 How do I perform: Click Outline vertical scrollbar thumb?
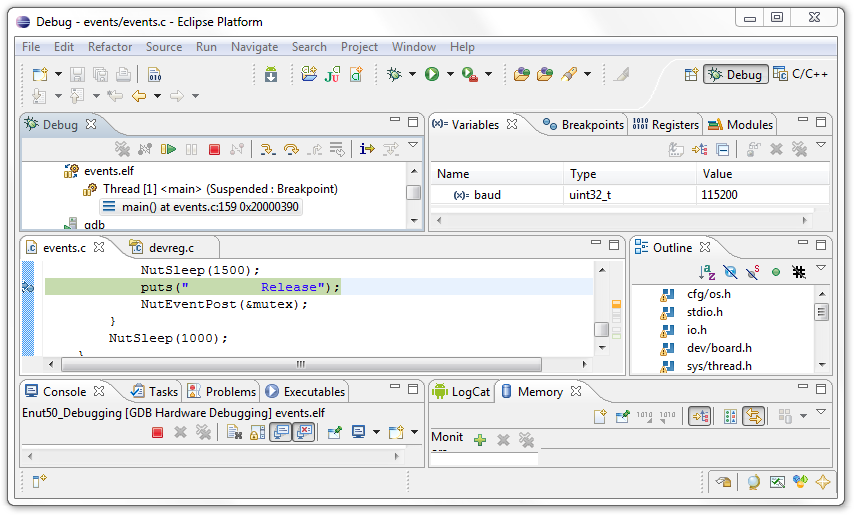[x=822, y=312]
